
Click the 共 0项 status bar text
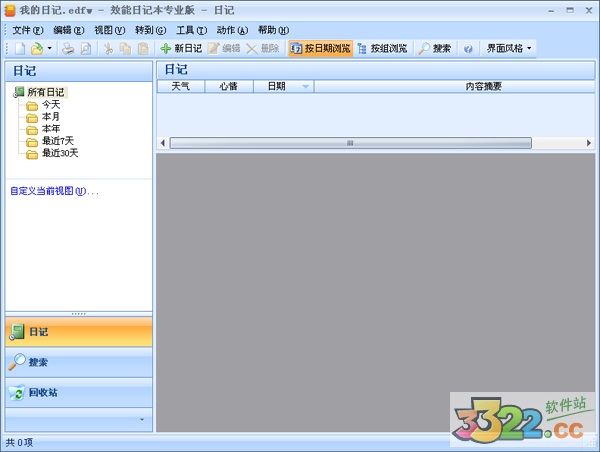click(20, 443)
